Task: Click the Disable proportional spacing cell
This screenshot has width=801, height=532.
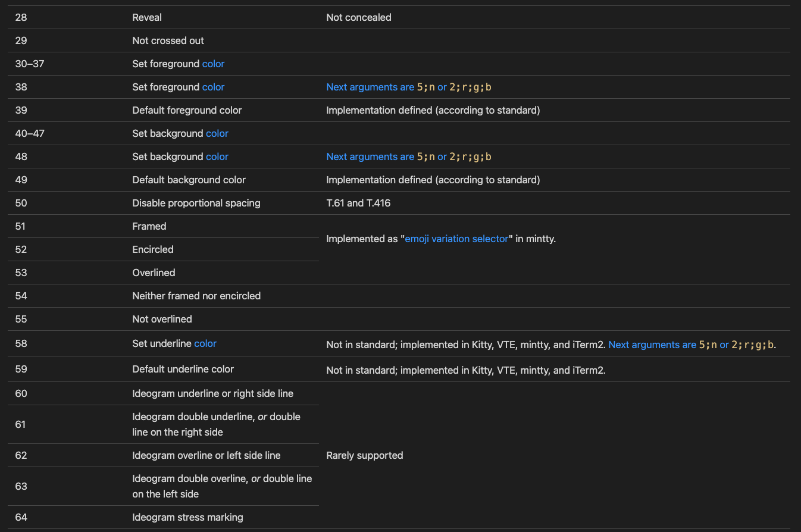Action: [x=196, y=203]
